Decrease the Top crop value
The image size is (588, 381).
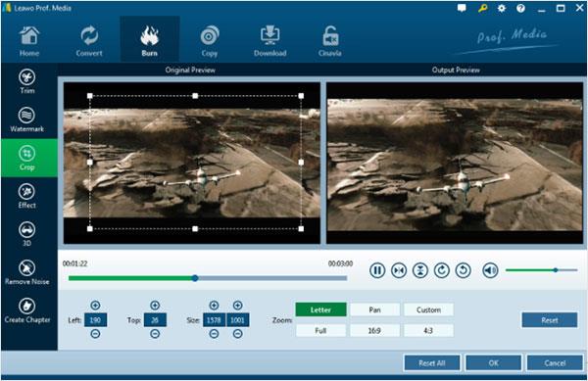[155, 333]
